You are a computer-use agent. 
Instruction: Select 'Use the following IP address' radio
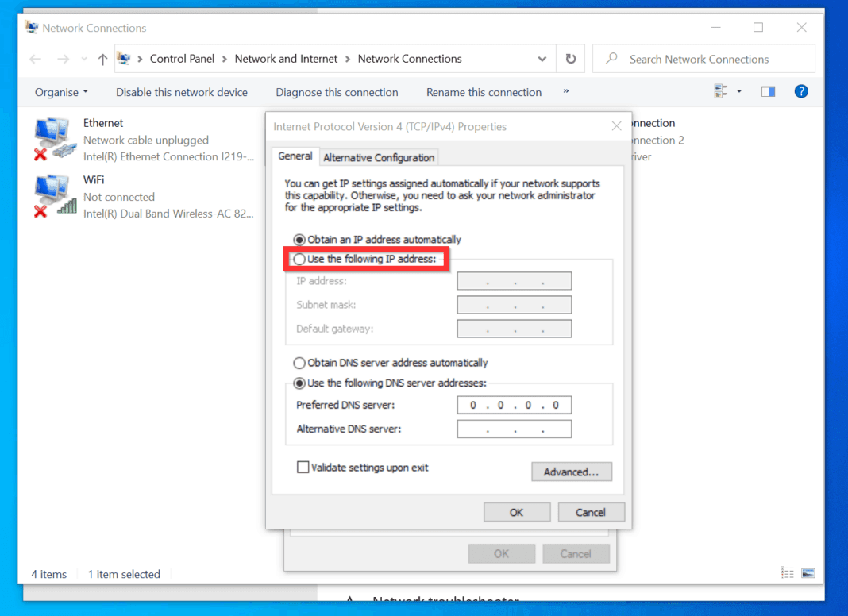coord(299,259)
